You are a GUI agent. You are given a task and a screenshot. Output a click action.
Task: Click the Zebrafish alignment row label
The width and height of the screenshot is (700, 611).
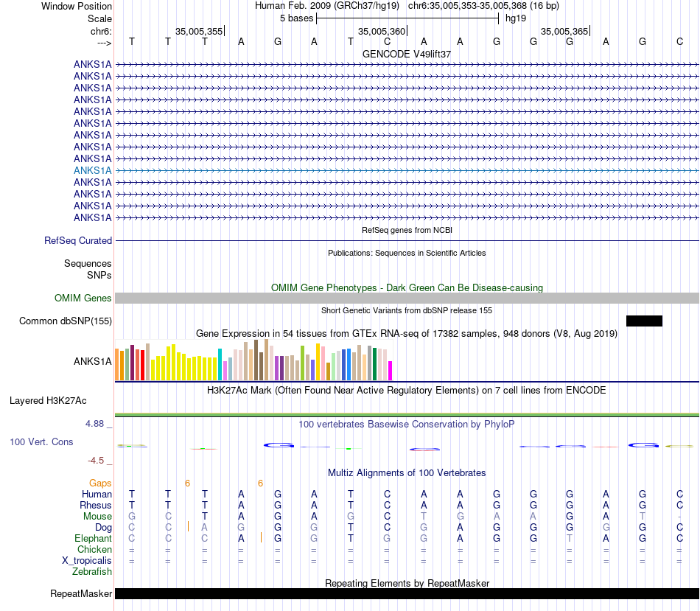[92, 572]
